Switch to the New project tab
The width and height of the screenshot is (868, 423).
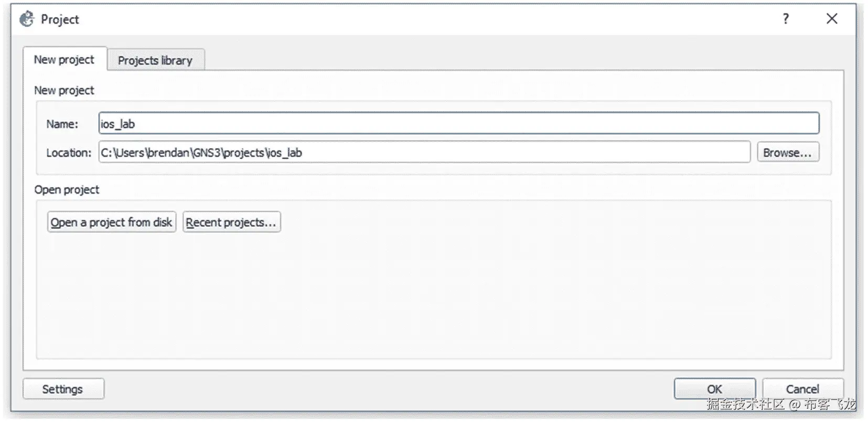tap(64, 60)
